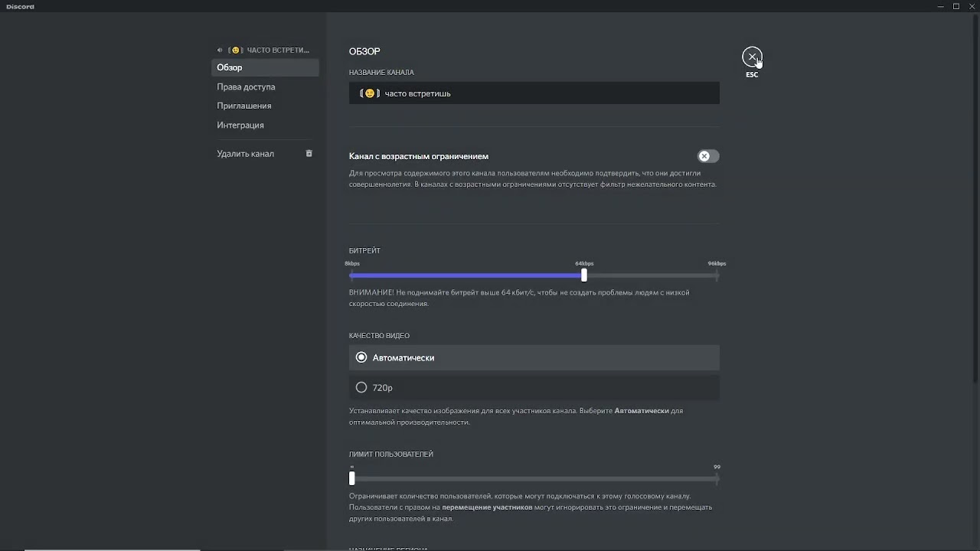980x551 pixels.
Task: Click the speaker icon in the sidebar header
Action: (220, 51)
